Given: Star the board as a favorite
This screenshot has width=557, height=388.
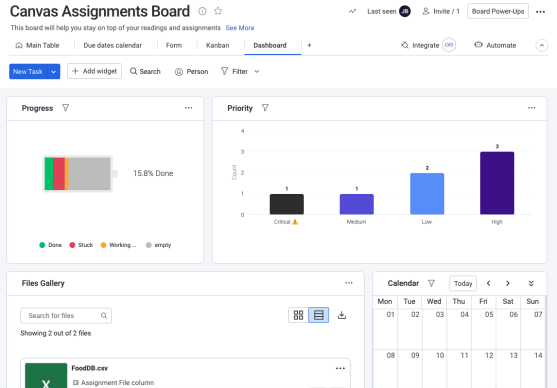Looking at the screenshot, I should click(218, 11).
